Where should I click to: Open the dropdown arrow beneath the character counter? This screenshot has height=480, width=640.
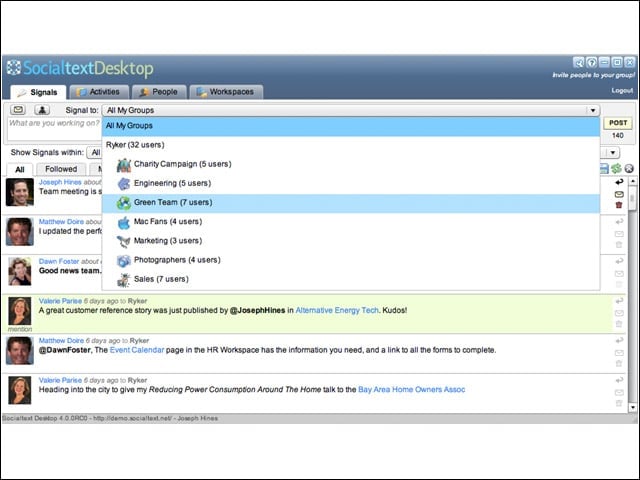click(x=613, y=152)
